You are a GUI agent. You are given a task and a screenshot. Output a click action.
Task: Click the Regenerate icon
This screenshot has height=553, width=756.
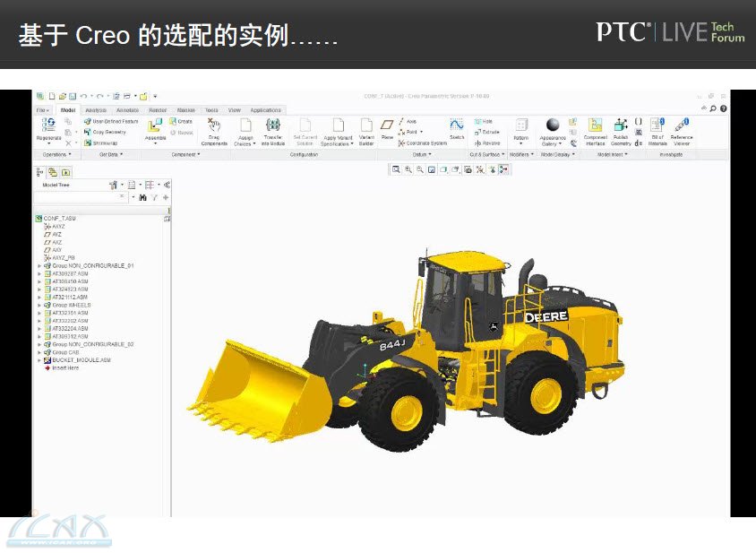click(x=48, y=125)
